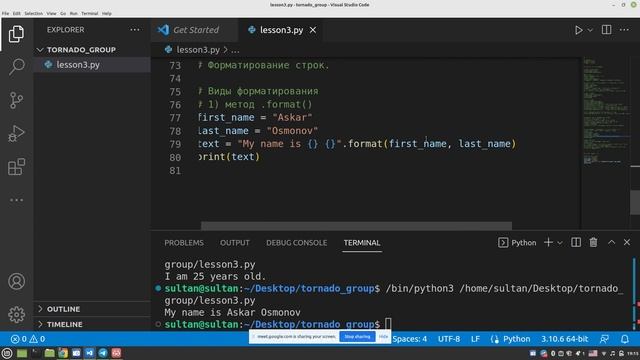Screen dimensions: 640x360
Task: Show errors and warnings in status bar
Action: click(28, 339)
